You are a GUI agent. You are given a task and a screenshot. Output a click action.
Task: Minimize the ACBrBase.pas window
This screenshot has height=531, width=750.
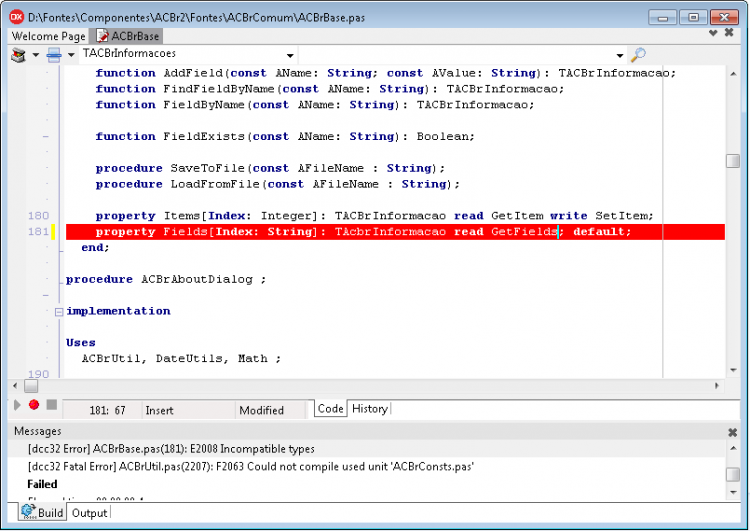point(662,18)
